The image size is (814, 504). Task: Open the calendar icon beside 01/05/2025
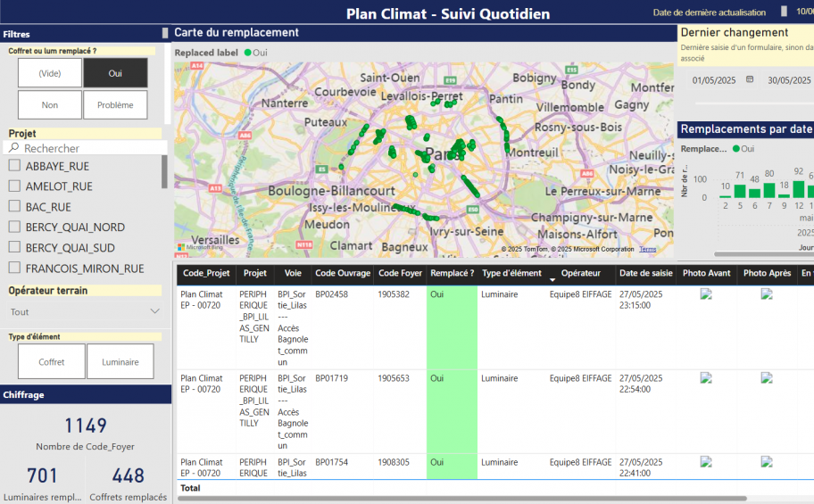pyautogui.click(x=750, y=80)
